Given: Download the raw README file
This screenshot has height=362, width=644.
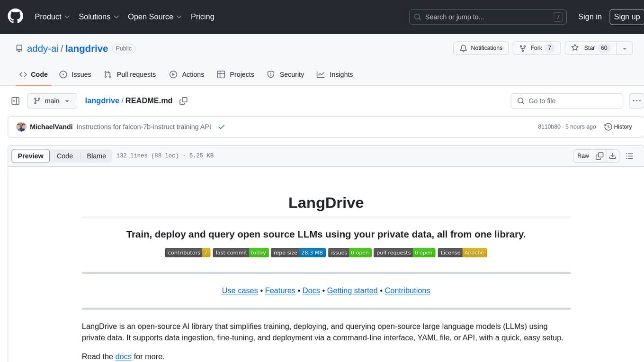Looking at the screenshot, I should coord(612,156).
